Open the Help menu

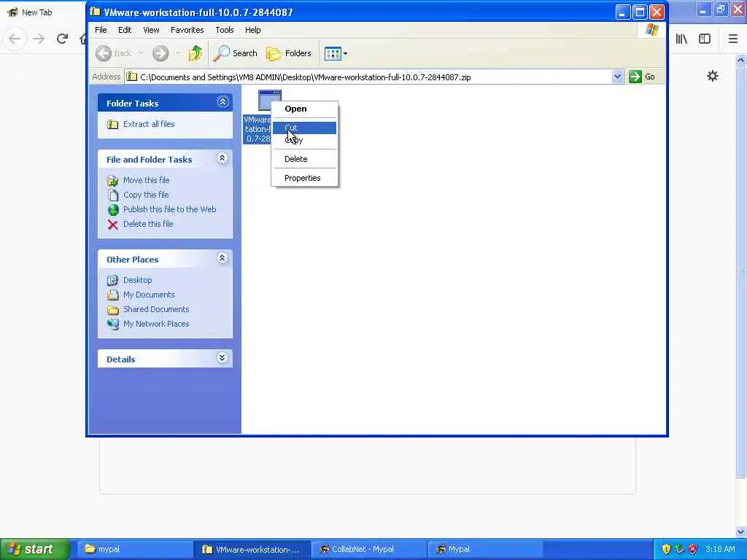pos(252,30)
